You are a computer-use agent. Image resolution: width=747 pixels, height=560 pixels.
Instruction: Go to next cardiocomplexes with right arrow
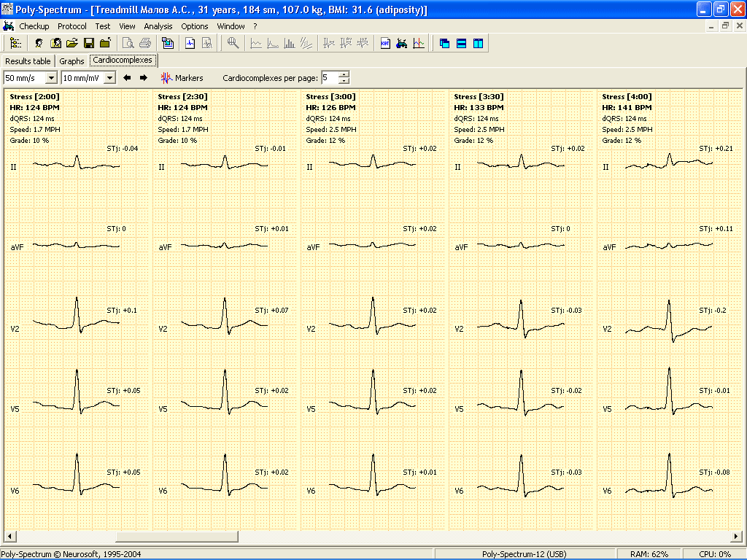pos(144,77)
